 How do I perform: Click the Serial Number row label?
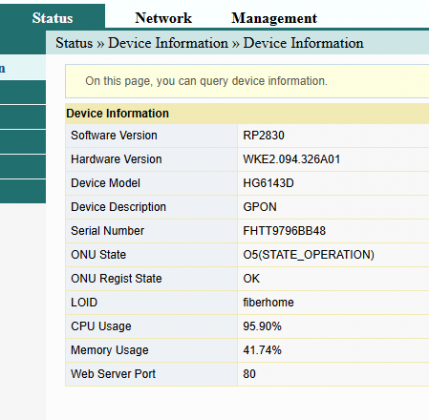107,231
